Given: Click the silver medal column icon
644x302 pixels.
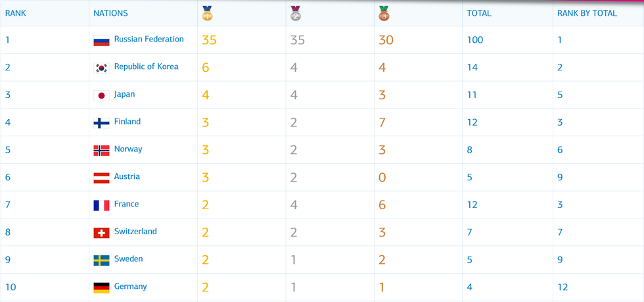Looking at the screenshot, I should pos(296,13).
